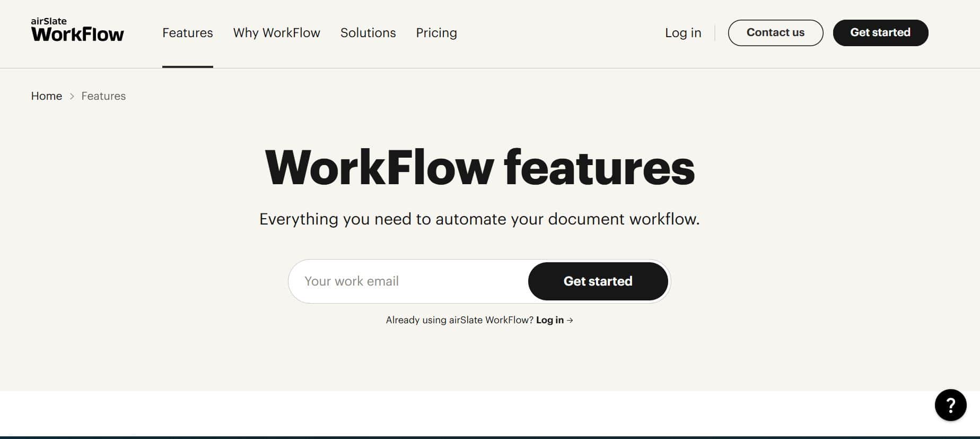Open the Features menu item
This screenshot has height=439, width=980.
188,33
